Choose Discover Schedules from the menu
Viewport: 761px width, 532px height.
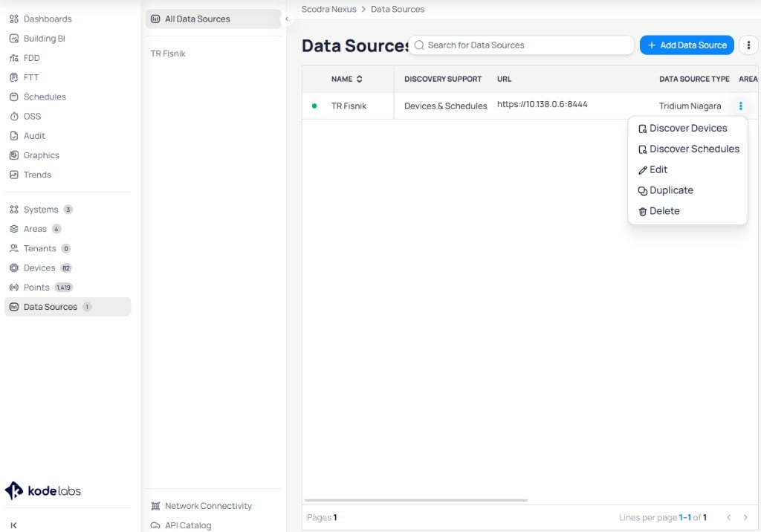[x=687, y=149]
